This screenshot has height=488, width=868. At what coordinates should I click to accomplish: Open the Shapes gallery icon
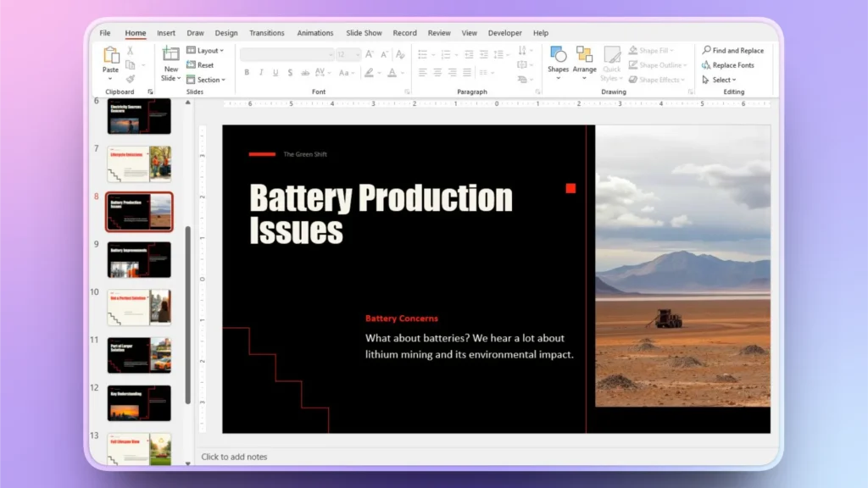pyautogui.click(x=558, y=58)
